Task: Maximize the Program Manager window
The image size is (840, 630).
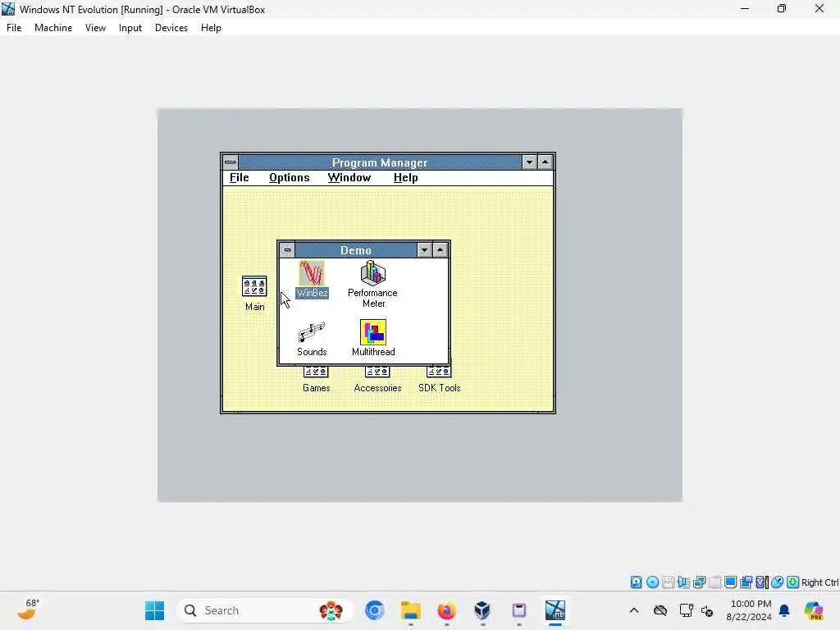Action: [x=545, y=162]
